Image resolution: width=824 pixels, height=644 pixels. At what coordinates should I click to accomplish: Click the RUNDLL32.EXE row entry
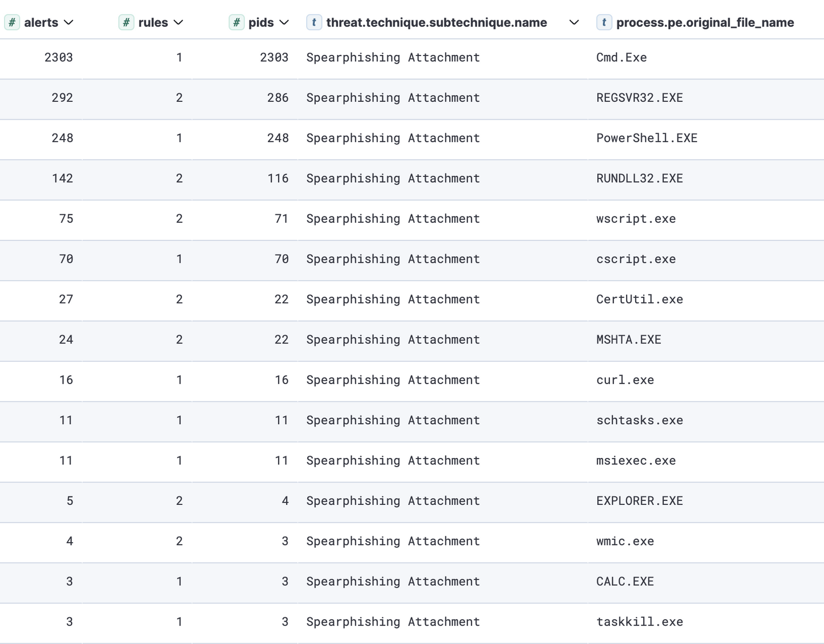[x=639, y=179]
